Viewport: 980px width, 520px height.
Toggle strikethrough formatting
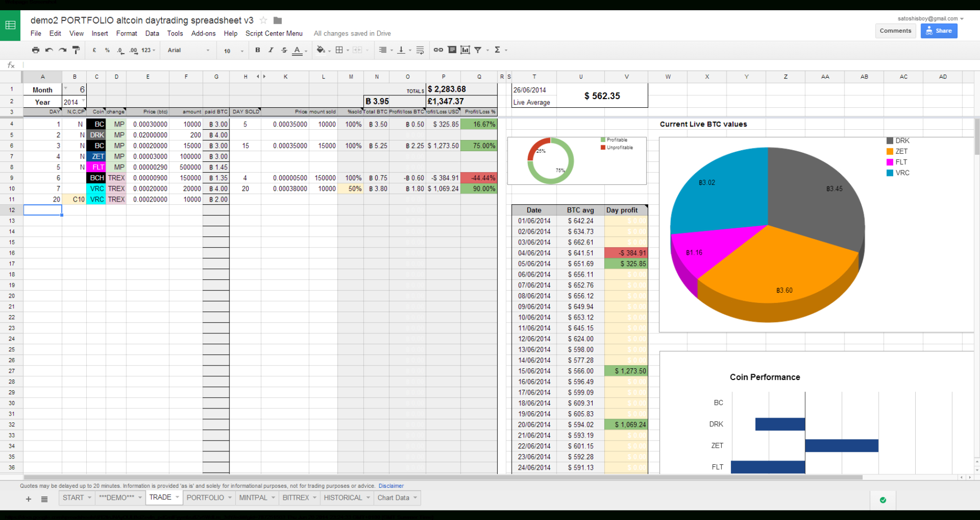283,49
